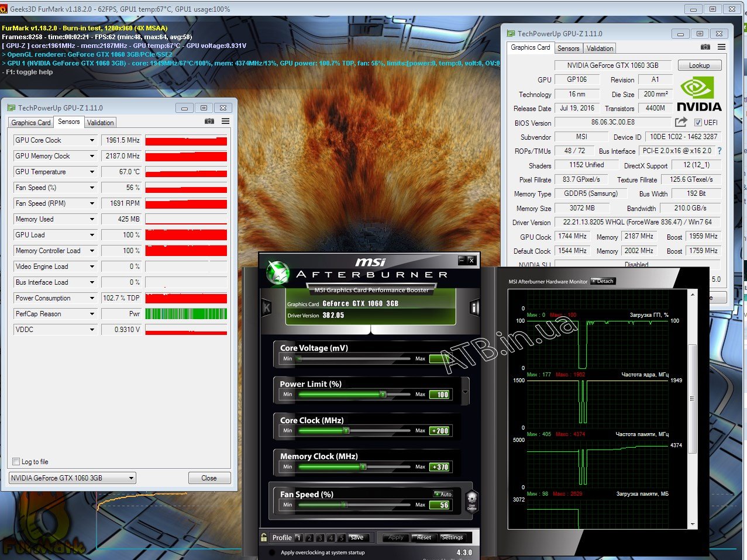This screenshot has width=747, height=560.
Task: Click the Afterburner info 'i' side button
Action: (475, 307)
